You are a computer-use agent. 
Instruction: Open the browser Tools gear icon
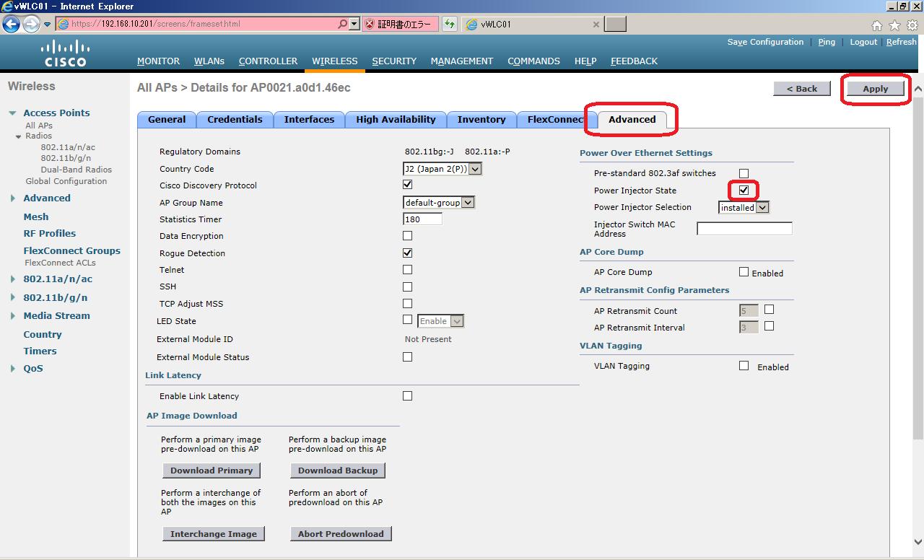[x=912, y=25]
